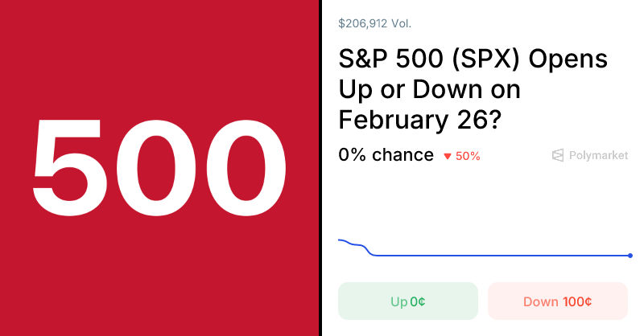Click the flat middle of the blue chart line
The height and width of the screenshot is (336, 644).
499,256
